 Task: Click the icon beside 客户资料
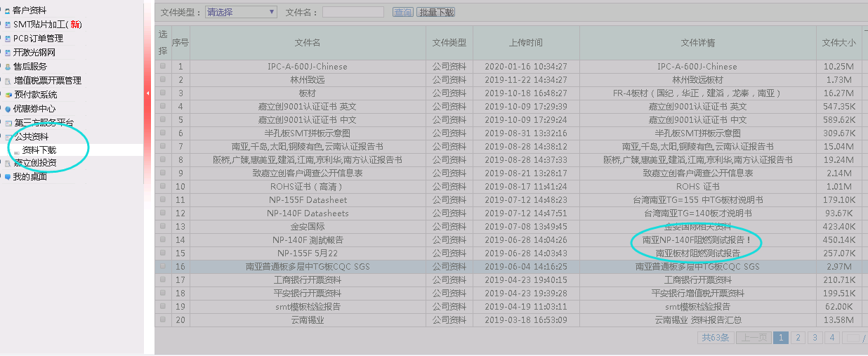(7, 11)
